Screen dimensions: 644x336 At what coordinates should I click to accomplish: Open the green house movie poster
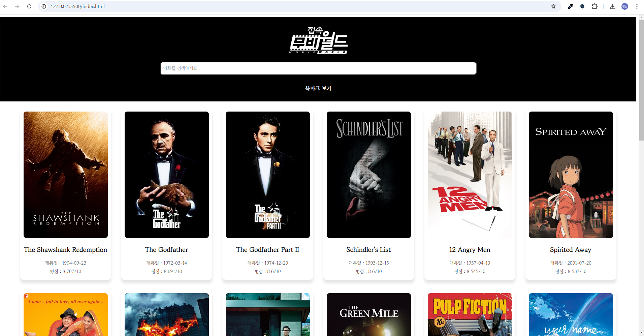[x=268, y=314]
